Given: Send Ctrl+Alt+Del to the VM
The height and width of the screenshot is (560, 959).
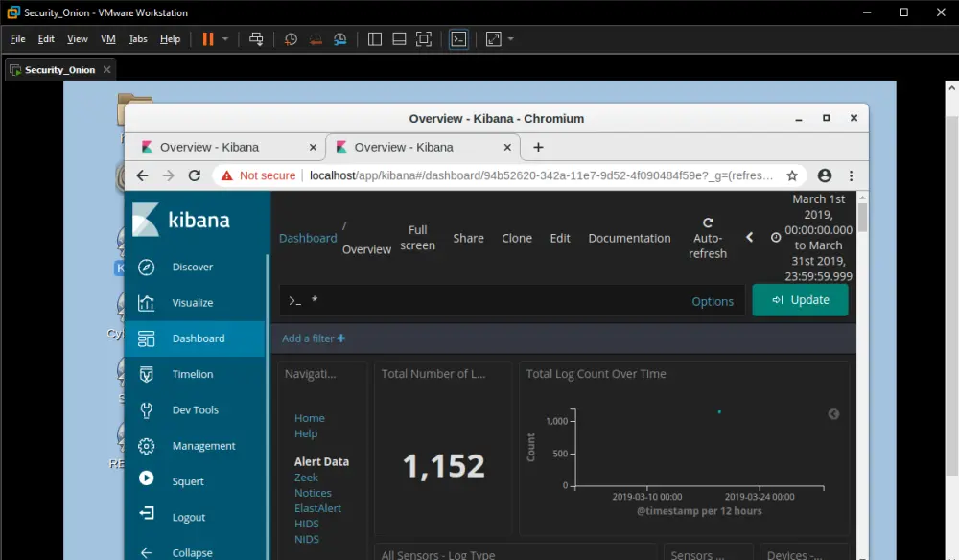Looking at the screenshot, I should point(256,39).
